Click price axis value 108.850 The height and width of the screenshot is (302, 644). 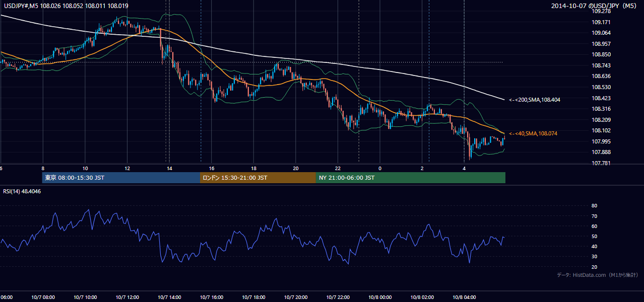[601, 54]
